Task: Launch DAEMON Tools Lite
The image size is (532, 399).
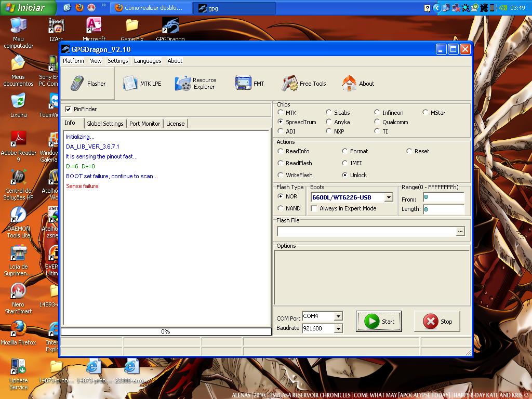Action: pyautogui.click(x=18, y=222)
